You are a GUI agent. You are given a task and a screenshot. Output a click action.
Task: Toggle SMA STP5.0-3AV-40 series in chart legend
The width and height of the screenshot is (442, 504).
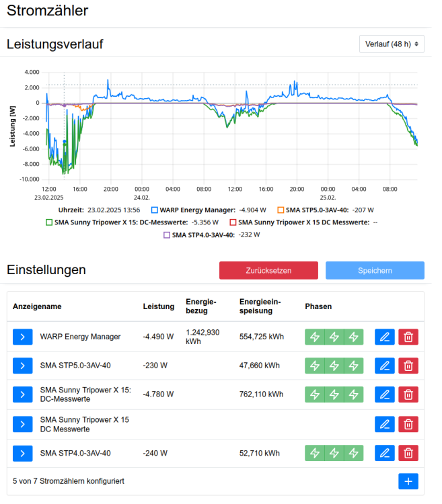pyautogui.click(x=326, y=210)
